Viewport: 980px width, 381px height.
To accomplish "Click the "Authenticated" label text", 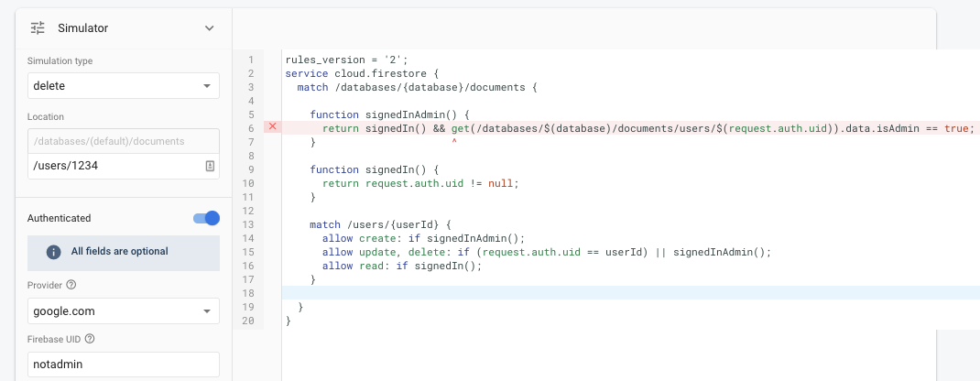I will (60, 218).
